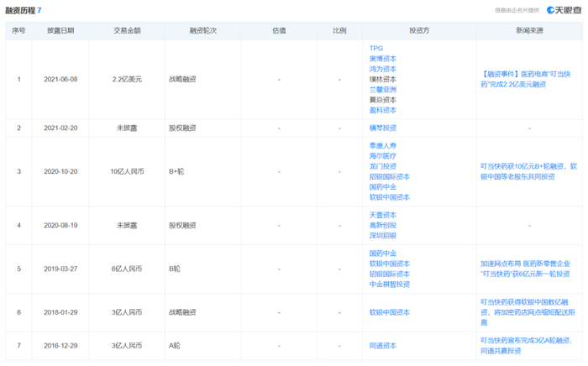The height and width of the screenshot is (366, 588).
Task: Select the date 2020-08-19
Action: [60, 226]
